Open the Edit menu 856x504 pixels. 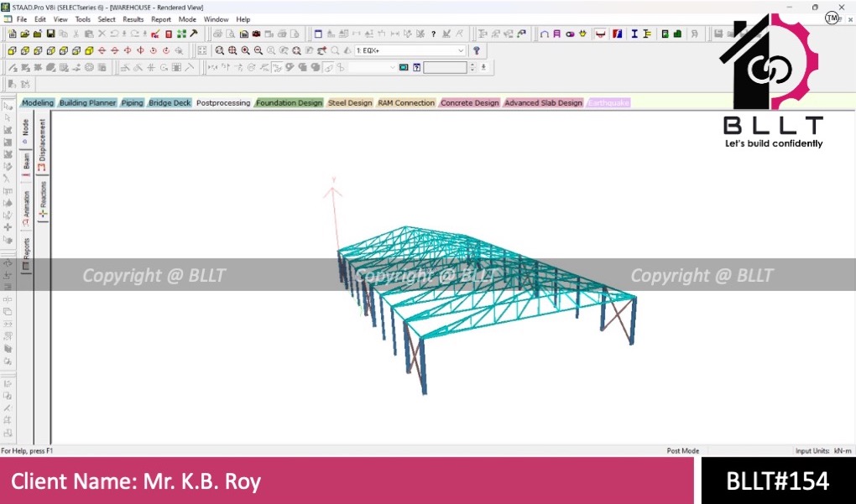coord(40,19)
